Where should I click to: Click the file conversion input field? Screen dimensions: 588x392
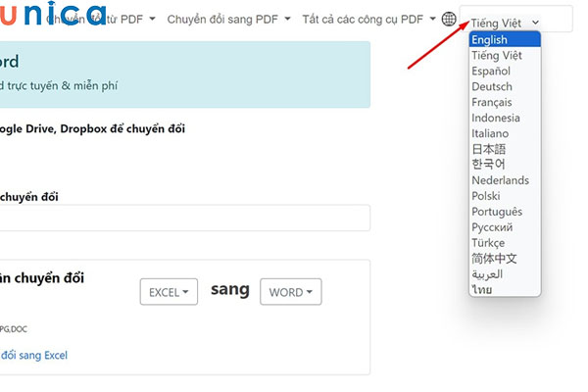(184, 219)
